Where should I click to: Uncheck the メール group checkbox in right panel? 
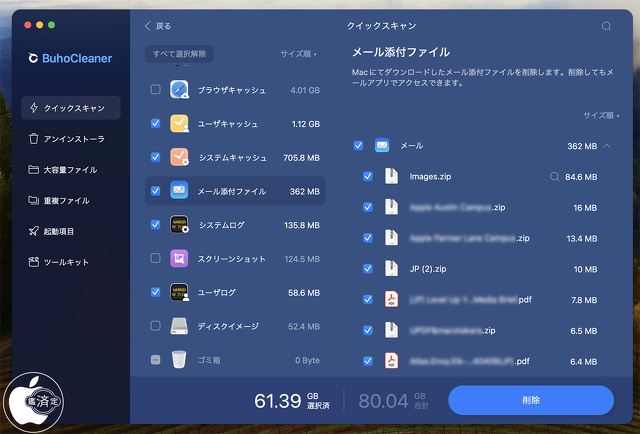[x=358, y=145]
